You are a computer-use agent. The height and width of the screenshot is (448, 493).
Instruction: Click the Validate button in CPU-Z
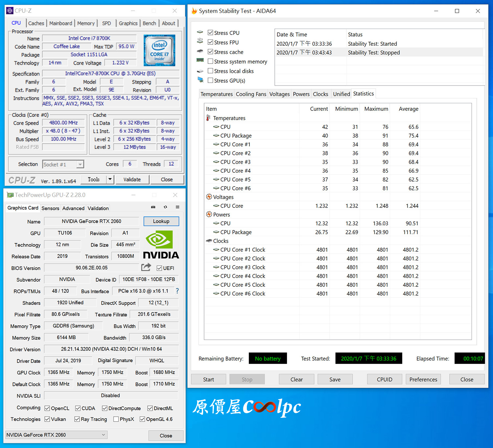pyautogui.click(x=132, y=179)
